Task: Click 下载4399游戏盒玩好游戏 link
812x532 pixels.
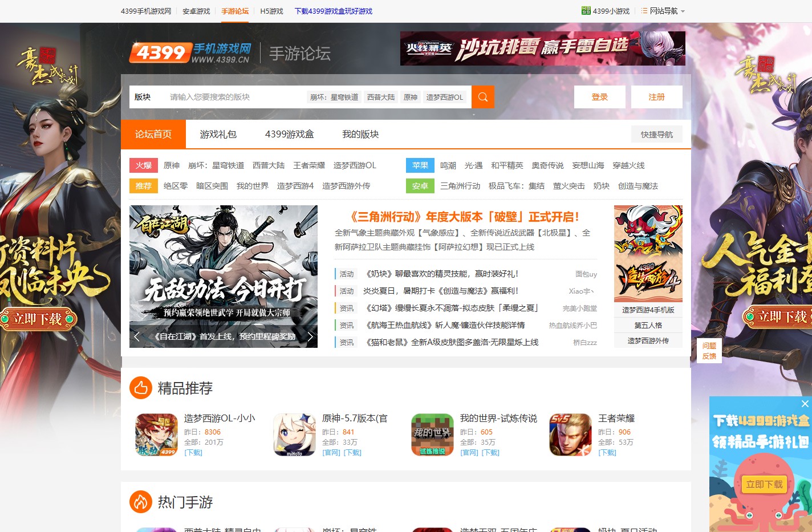Action: click(x=334, y=11)
